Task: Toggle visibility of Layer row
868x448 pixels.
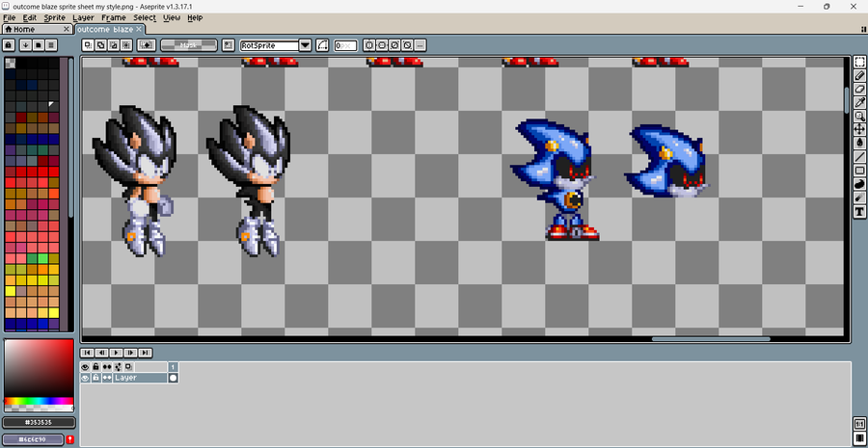Action: [x=85, y=378]
